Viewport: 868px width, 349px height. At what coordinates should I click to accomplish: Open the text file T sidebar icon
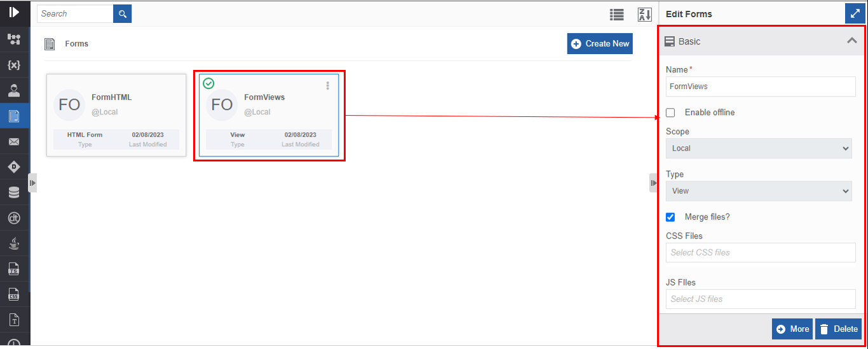click(x=14, y=320)
